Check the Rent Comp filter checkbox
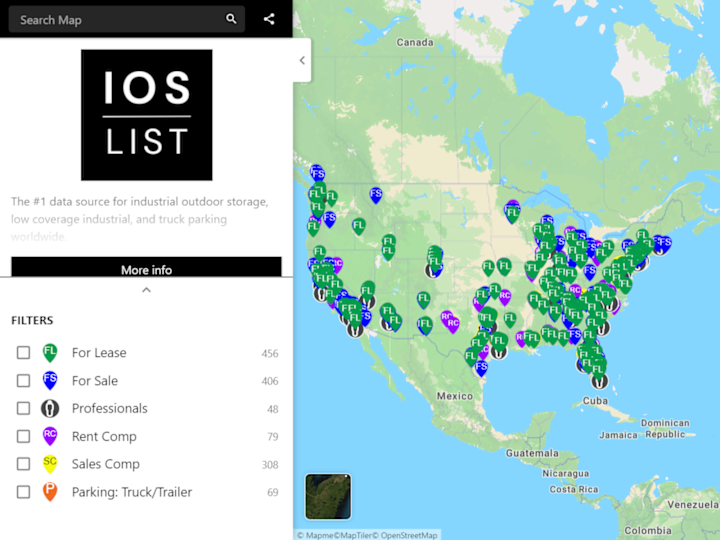Image resolution: width=720 pixels, height=540 pixels. pyautogui.click(x=23, y=436)
